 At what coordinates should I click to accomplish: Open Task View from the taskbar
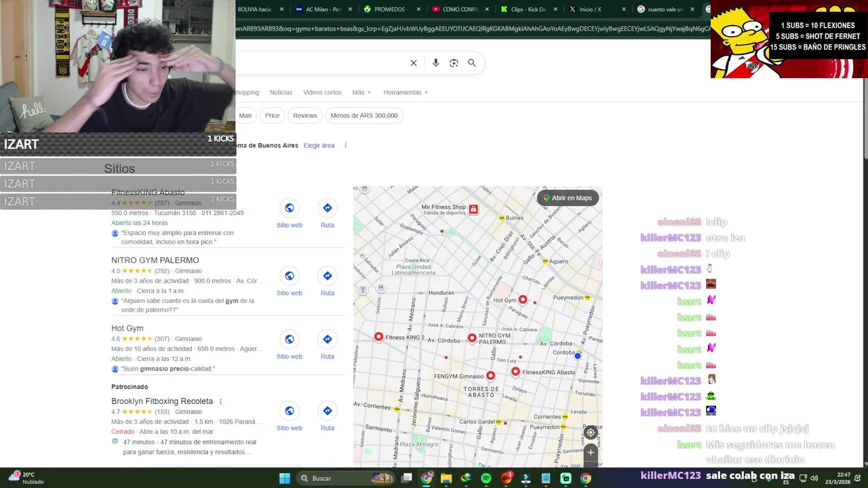tap(407, 479)
